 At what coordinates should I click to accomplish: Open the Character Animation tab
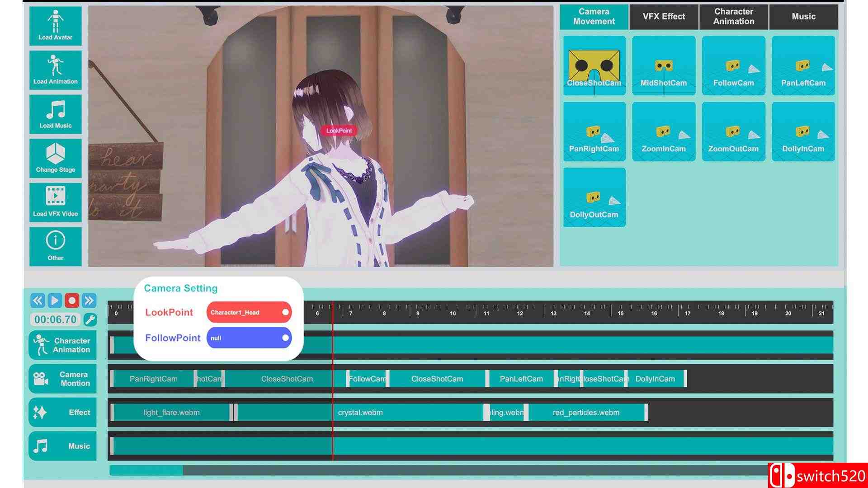(x=733, y=17)
